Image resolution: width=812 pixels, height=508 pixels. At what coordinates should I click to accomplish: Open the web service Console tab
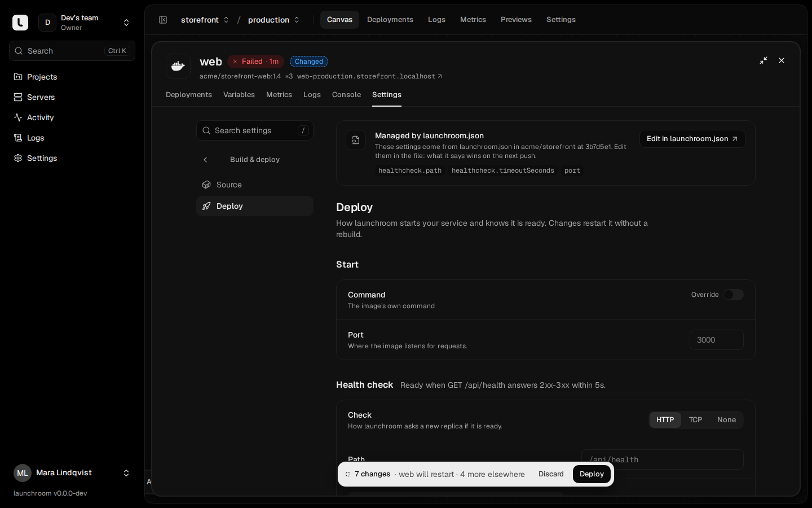(346, 95)
